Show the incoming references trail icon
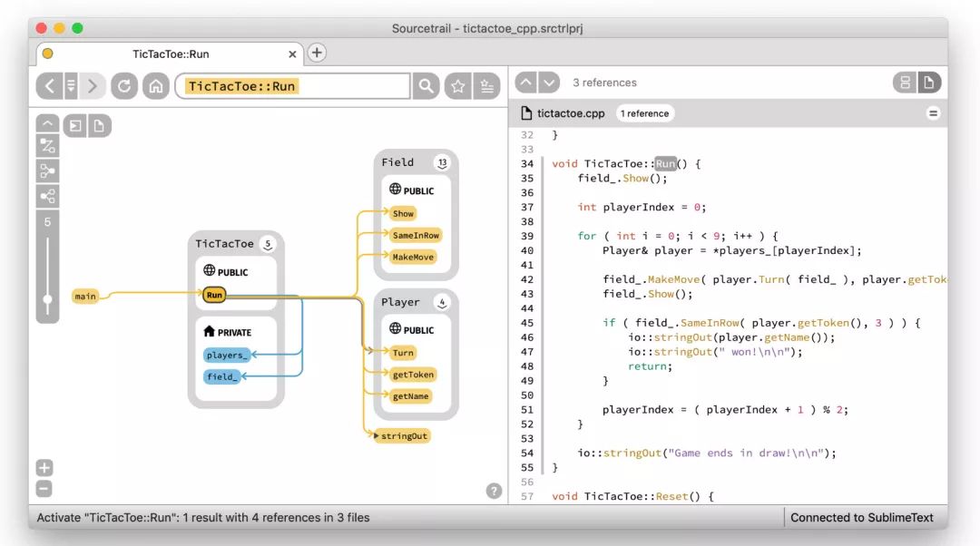The width and height of the screenshot is (980, 546). tap(47, 171)
